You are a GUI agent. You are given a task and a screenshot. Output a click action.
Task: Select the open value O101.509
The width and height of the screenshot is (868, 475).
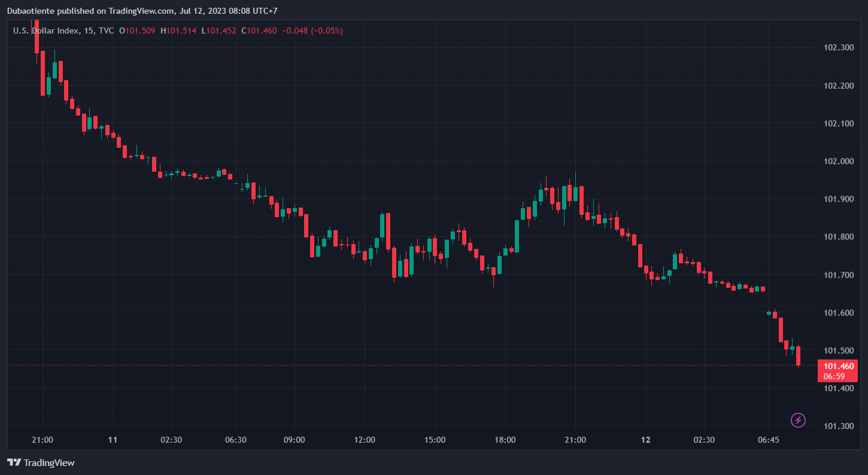click(x=137, y=31)
